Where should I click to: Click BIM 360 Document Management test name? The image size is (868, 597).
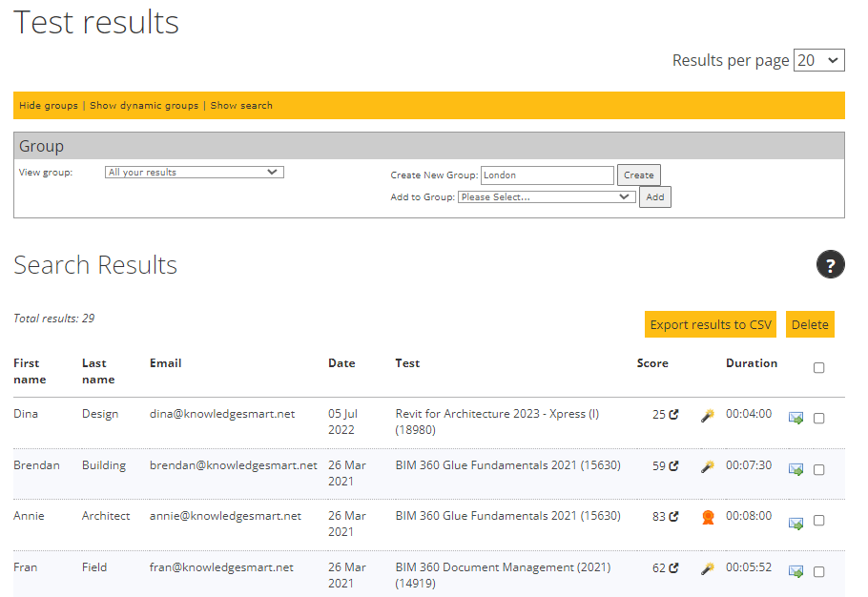coord(503,575)
